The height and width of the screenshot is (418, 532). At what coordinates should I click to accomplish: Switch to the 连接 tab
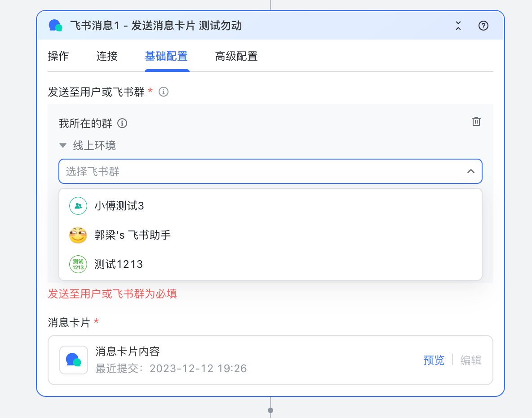107,56
